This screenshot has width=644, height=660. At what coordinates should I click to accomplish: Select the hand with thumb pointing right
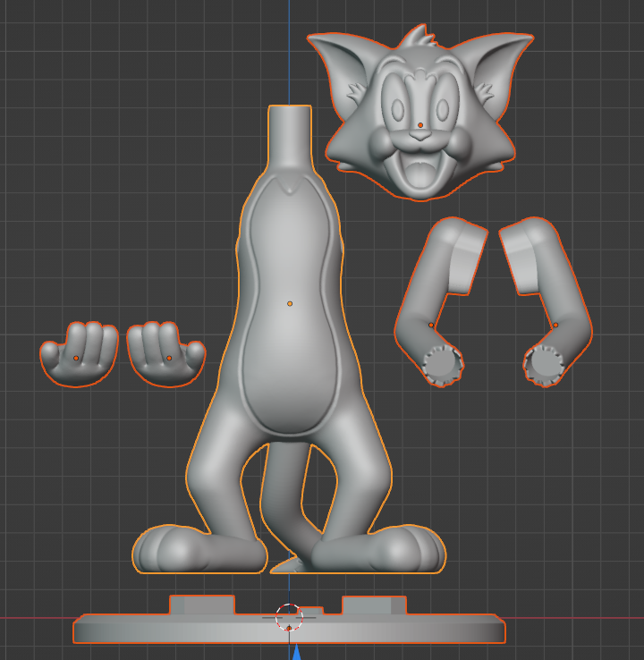(166, 354)
